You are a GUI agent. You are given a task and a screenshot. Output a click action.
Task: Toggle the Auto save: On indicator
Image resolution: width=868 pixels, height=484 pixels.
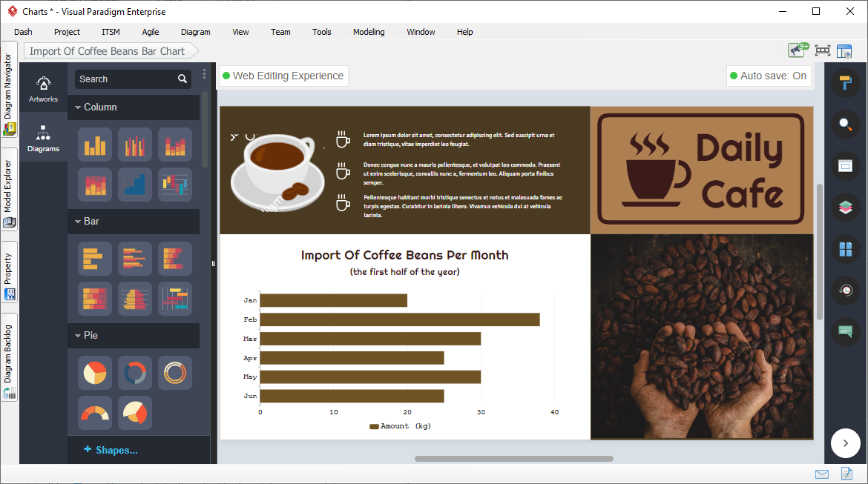(769, 76)
